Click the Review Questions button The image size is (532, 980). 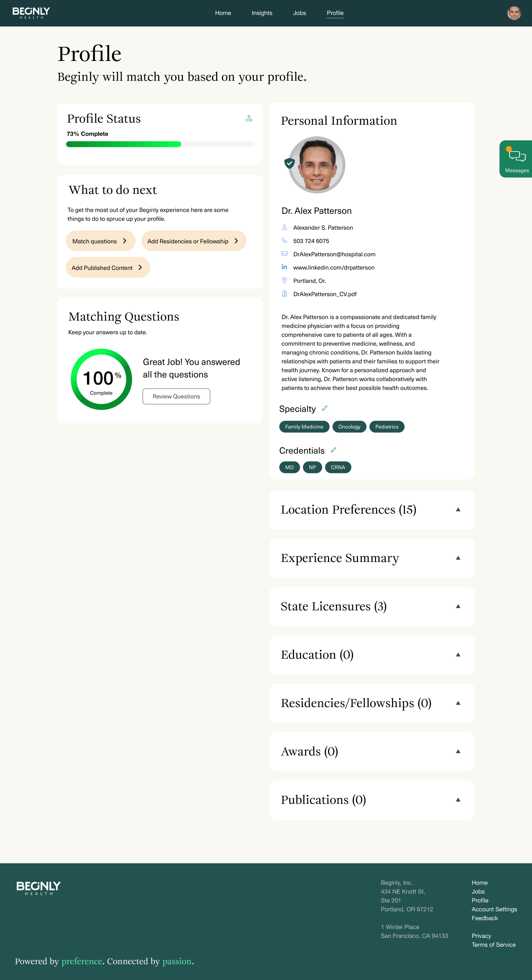(176, 397)
